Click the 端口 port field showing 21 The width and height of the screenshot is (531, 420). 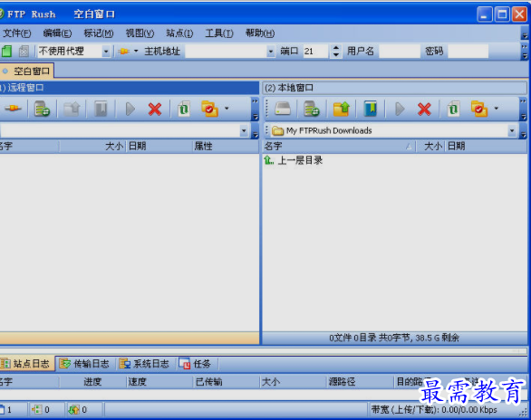click(x=315, y=52)
